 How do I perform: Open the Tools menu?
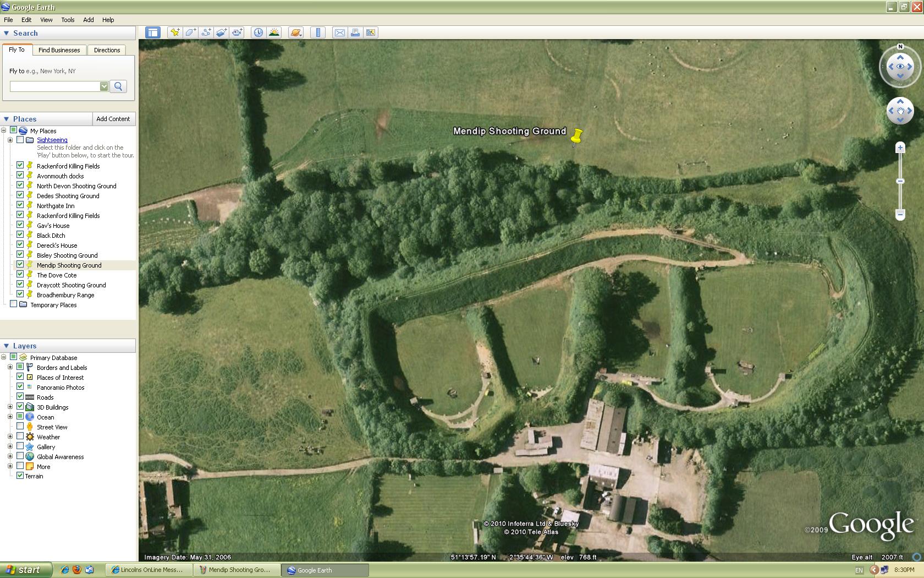(x=68, y=20)
